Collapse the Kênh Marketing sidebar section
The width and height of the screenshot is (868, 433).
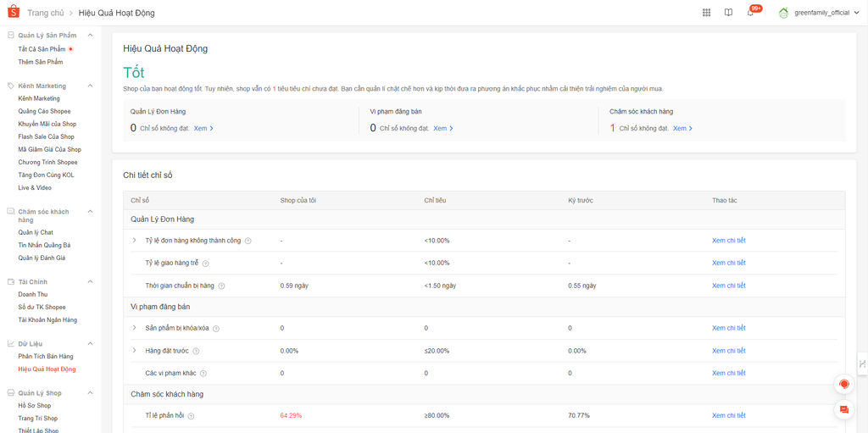(90, 86)
